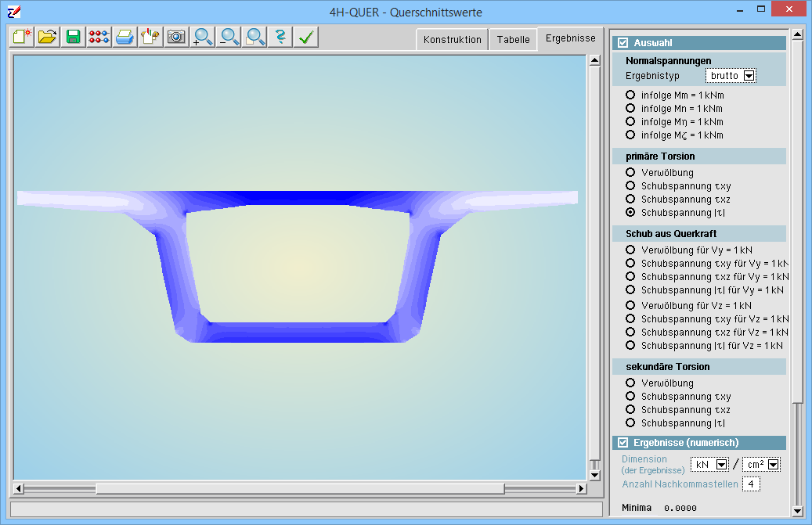Zoom out using the minus magnifier
This screenshot has width=812, height=525.
tap(229, 37)
